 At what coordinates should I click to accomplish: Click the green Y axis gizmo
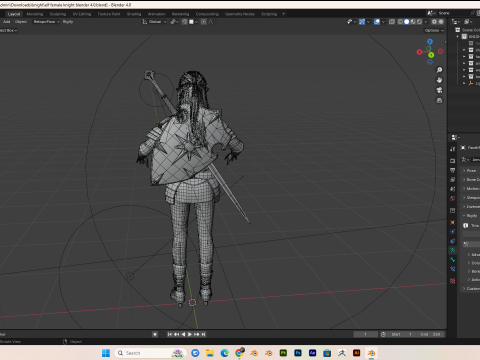tap(431, 55)
